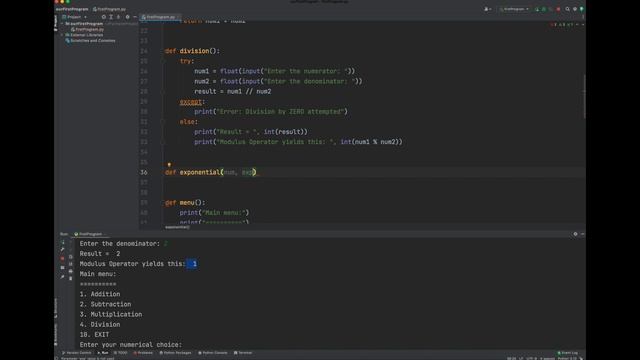This screenshot has height=360, width=640.
Task: Toggle soft-wrap in Run console
Action: tap(71, 257)
